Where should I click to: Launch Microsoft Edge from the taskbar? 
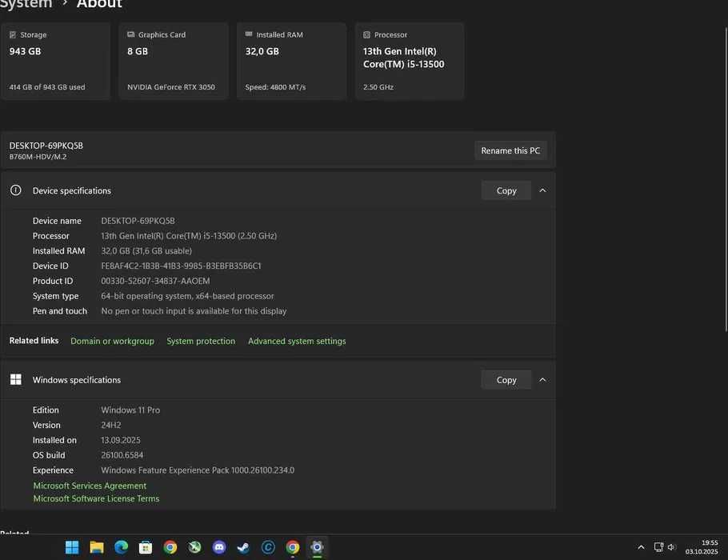click(x=121, y=547)
